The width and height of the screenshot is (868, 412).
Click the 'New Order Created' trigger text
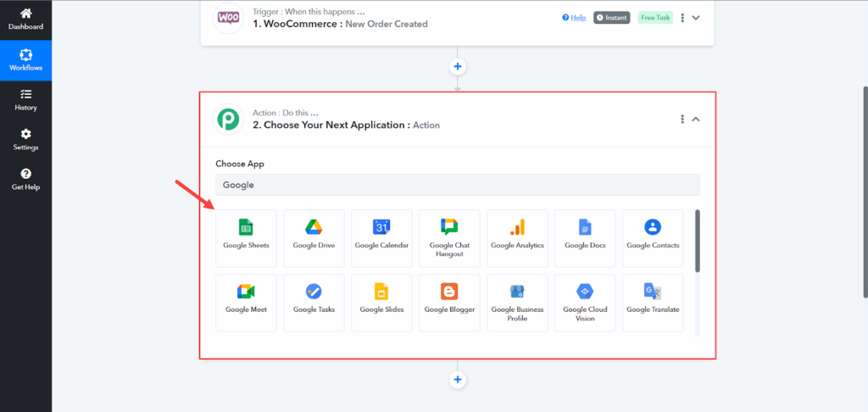(x=387, y=24)
